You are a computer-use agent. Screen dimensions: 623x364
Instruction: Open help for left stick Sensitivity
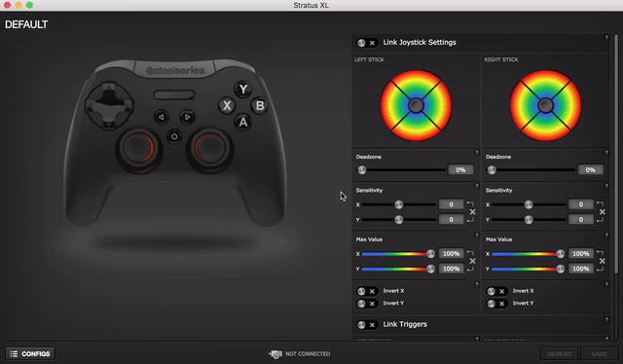pos(477,186)
